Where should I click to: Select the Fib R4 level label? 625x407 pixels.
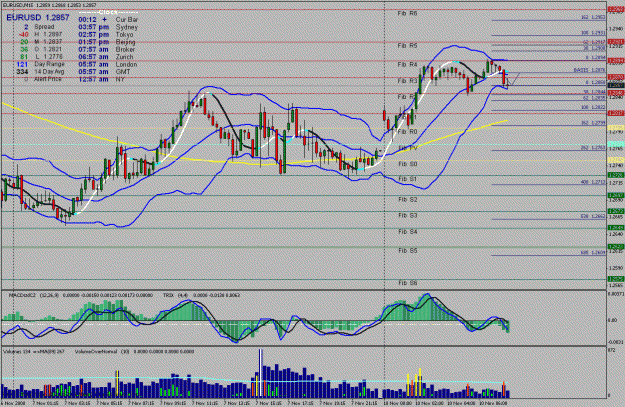(407, 64)
